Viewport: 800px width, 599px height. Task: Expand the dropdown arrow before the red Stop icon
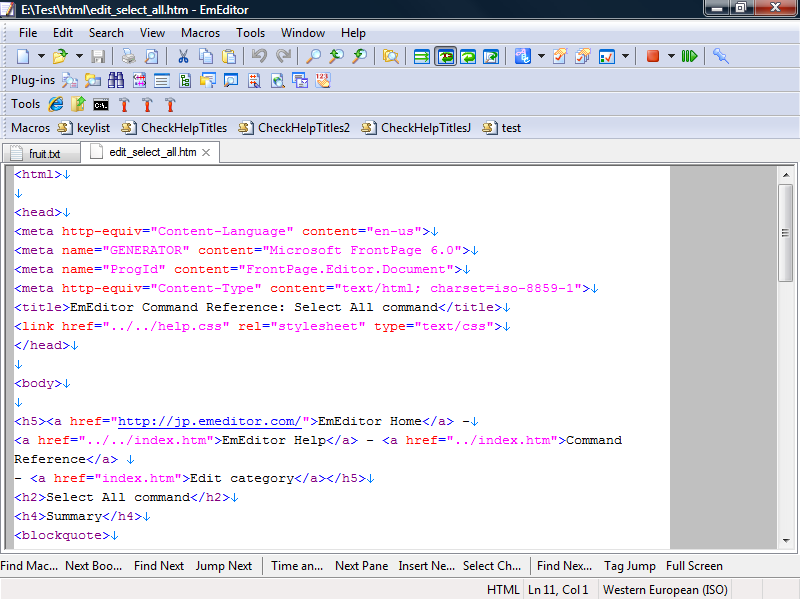(x=625, y=56)
